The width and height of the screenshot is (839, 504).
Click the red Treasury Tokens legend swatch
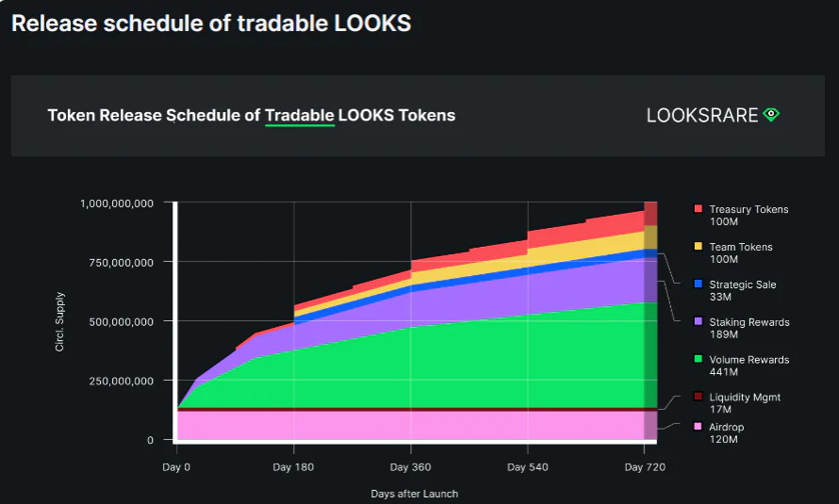click(698, 208)
